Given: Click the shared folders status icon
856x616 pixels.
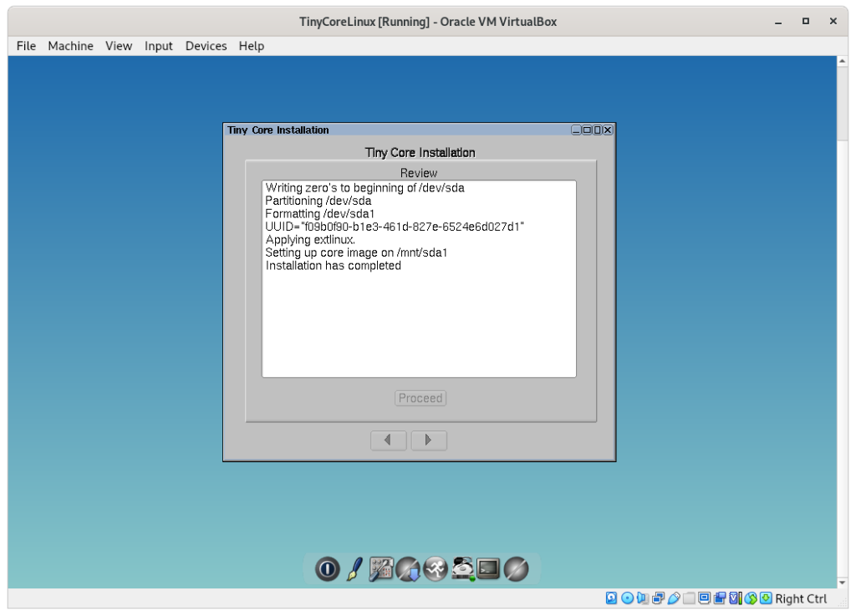Looking at the screenshot, I should click(689, 598).
